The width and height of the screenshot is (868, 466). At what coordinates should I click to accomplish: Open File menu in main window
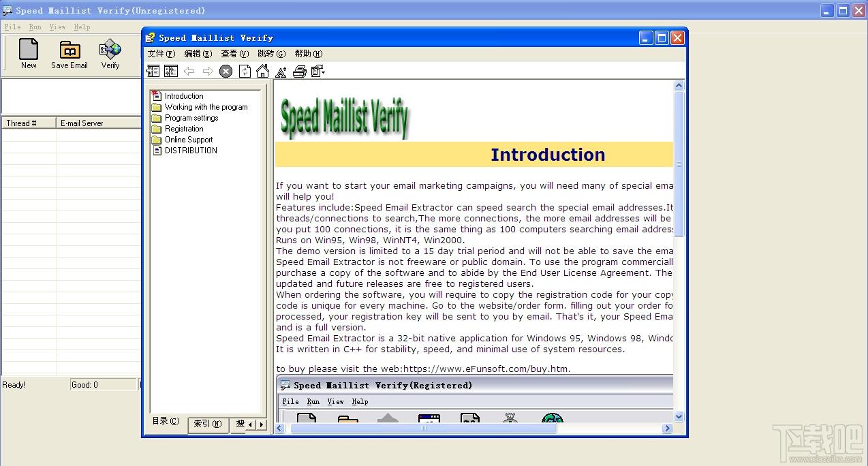point(12,27)
